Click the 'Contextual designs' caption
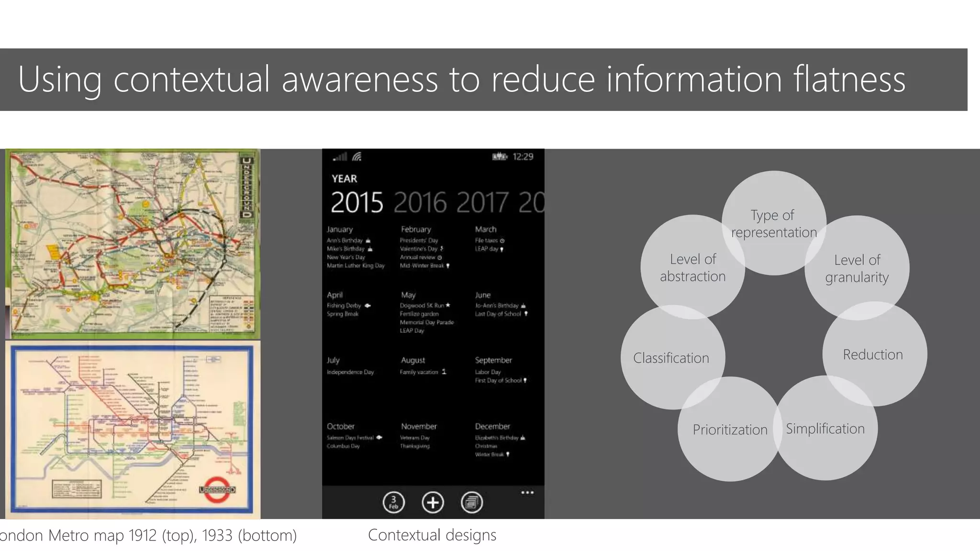Viewport: 980px width, 551px height. click(x=432, y=535)
